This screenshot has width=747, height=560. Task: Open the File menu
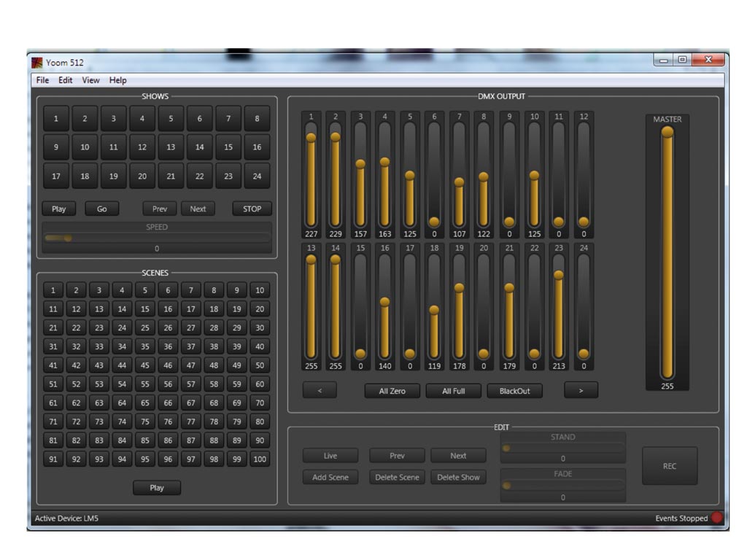pos(42,80)
